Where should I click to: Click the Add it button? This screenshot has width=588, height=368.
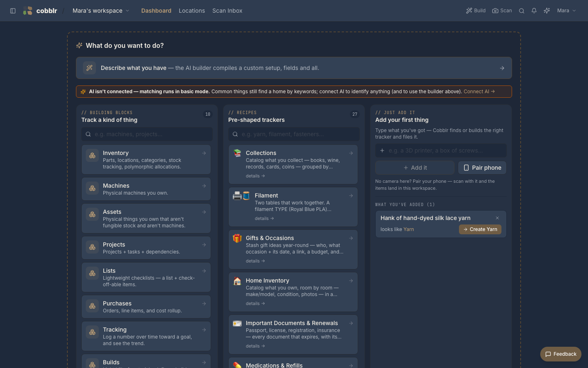pos(415,168)
